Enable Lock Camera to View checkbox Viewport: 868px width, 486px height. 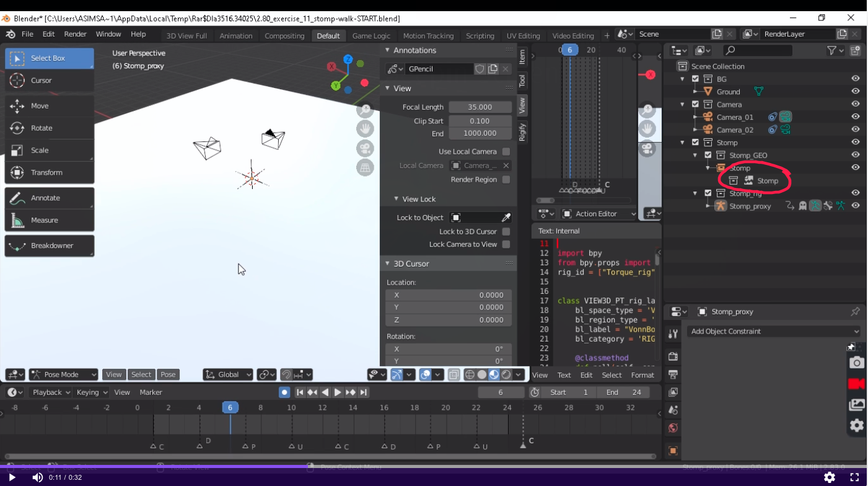[506, 245]
